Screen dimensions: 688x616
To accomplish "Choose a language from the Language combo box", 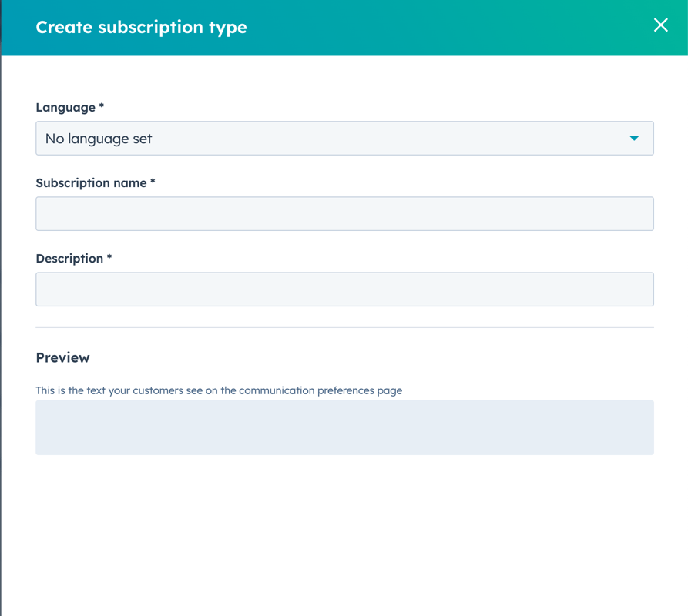I will 344,138.
